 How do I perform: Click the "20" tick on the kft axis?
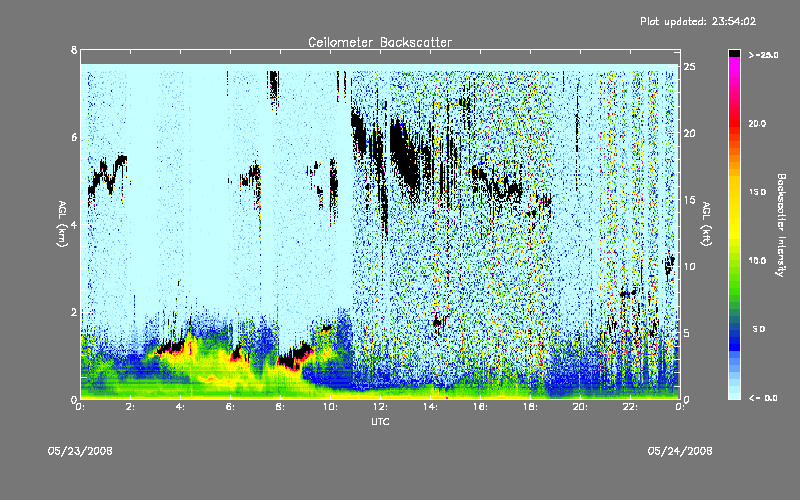pyautogui.click(x=689, y=133)
